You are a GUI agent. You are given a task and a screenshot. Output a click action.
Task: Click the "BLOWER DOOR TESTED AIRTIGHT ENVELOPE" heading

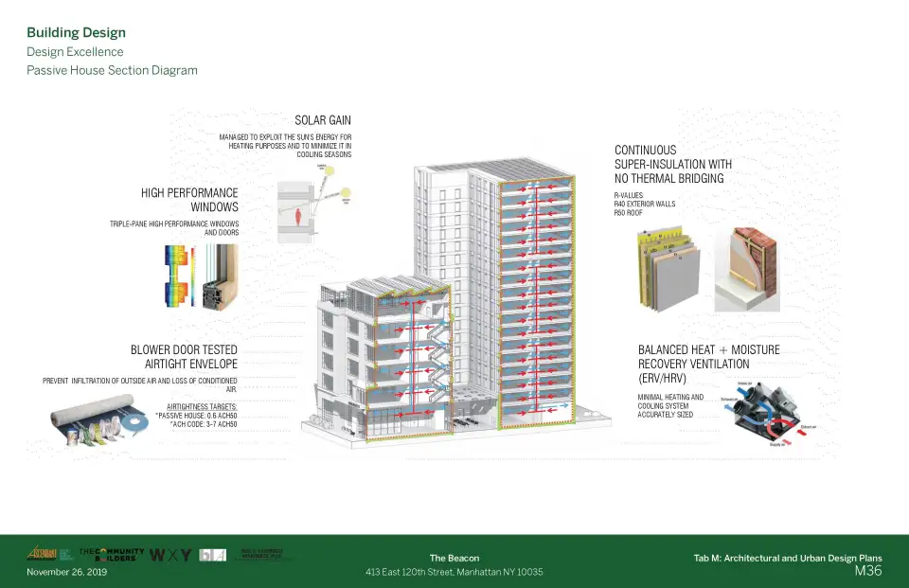183,357
